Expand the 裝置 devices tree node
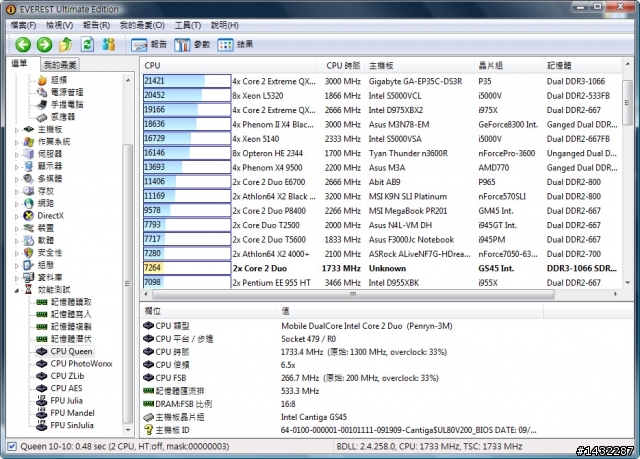Image resolution: width=640 pixels, height=459 pixels. point(17,229)
